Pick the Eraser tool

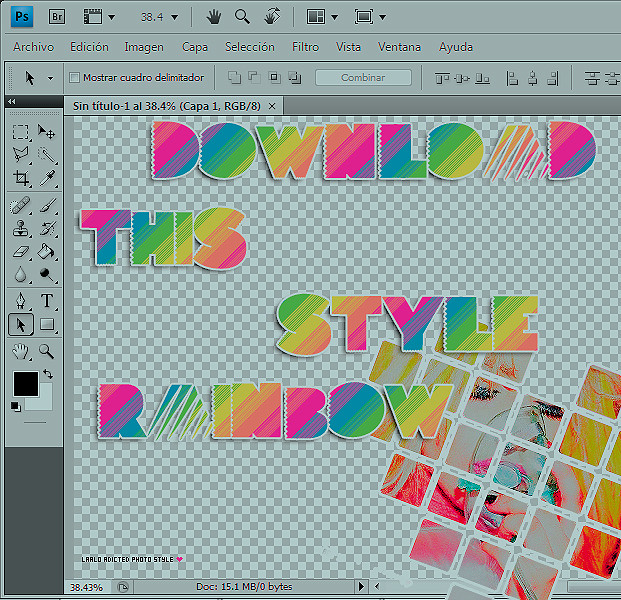[21, 251]
